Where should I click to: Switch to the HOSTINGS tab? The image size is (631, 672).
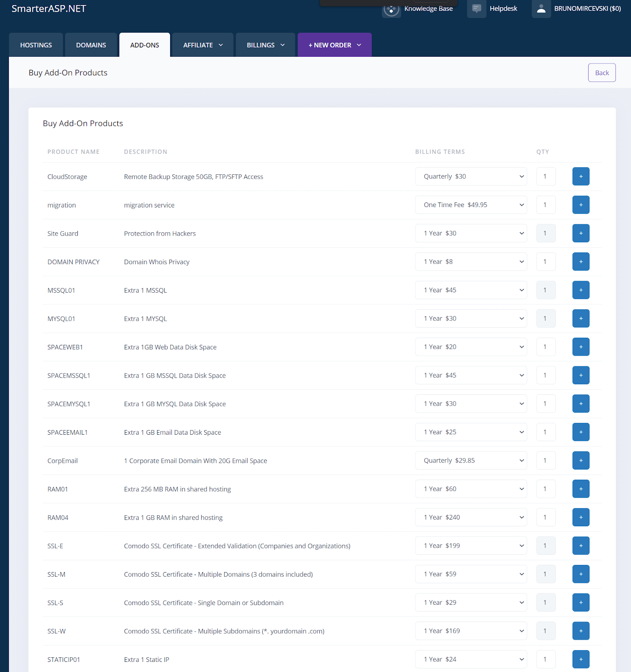[36, 45]
